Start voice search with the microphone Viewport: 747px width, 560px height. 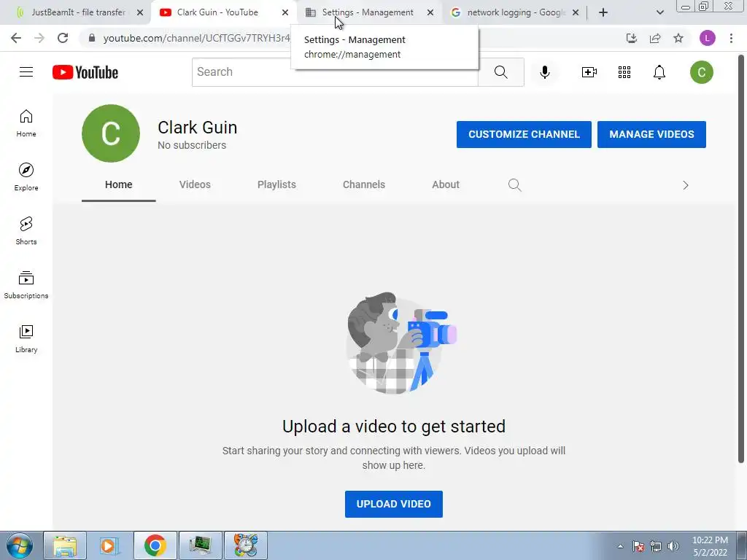(x=545, y=72)
